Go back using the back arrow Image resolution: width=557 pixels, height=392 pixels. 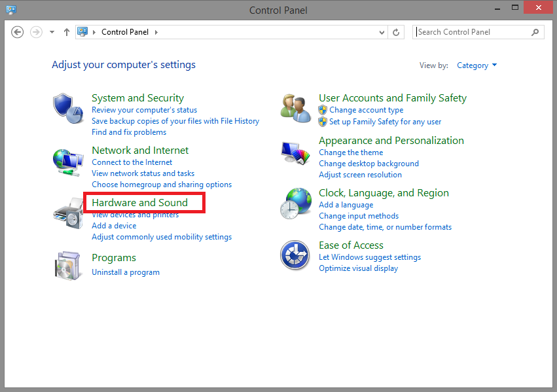[18, 32]
